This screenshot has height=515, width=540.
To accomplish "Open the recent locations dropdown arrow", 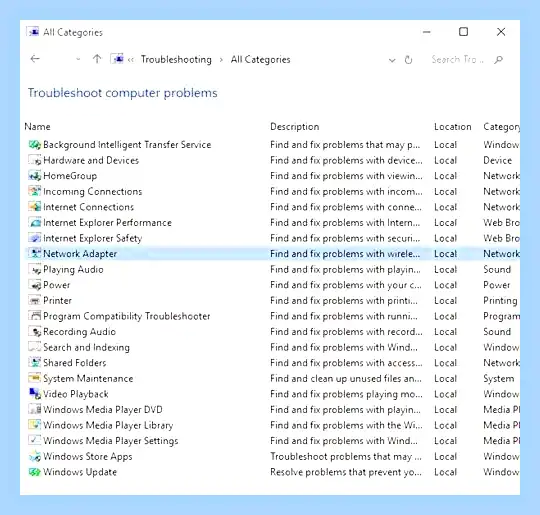I will (x=78, y=60).
